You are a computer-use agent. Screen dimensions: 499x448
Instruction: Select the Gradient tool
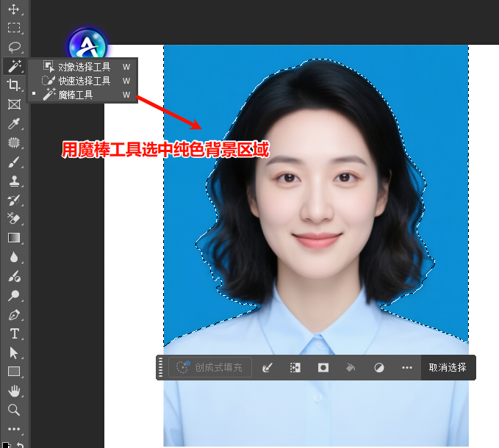tap(13, 238)
